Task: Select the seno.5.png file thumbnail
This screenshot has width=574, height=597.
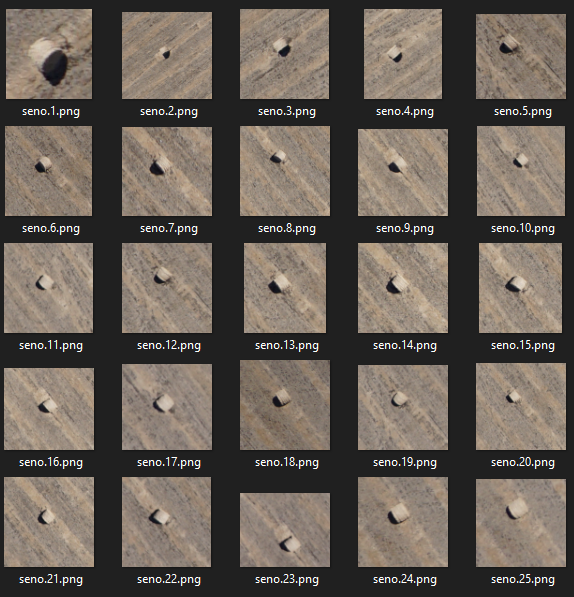Action: pos(521,57)
